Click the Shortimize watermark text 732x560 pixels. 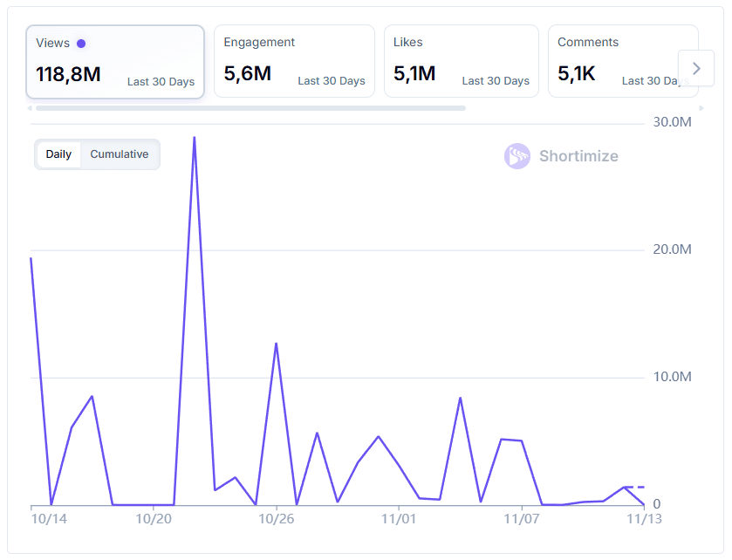click(578, 156)
